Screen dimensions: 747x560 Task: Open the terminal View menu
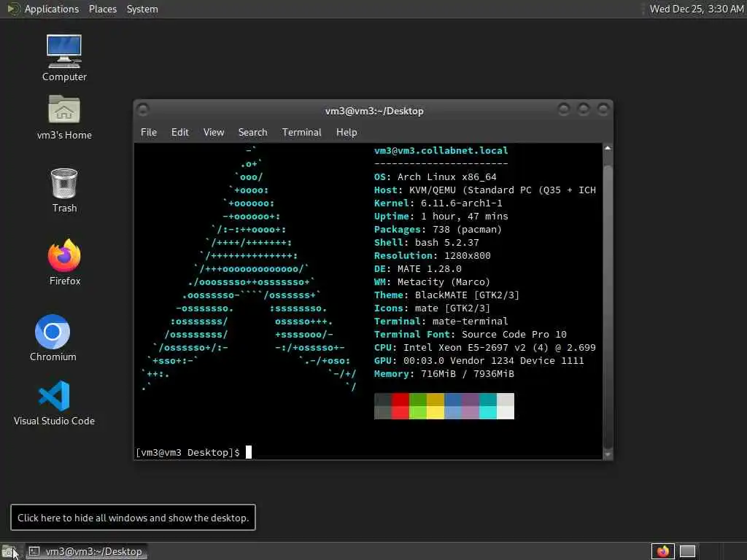214,132
